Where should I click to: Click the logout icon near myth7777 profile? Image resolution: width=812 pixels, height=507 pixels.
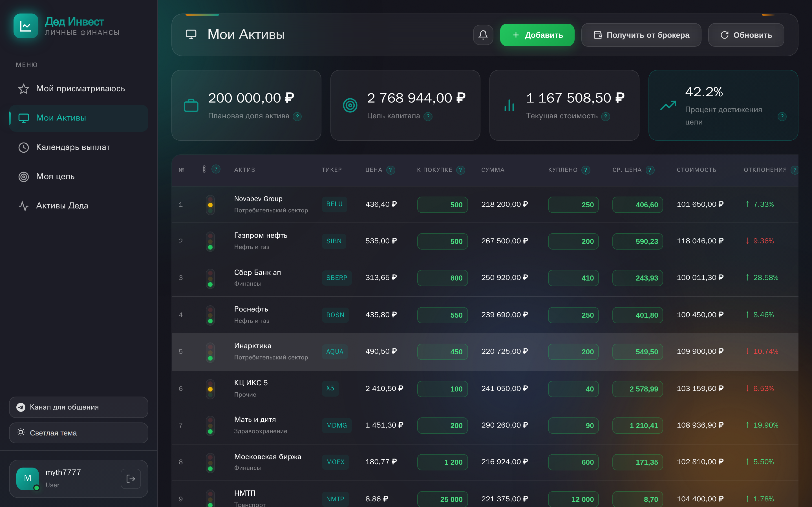[131, 479]
